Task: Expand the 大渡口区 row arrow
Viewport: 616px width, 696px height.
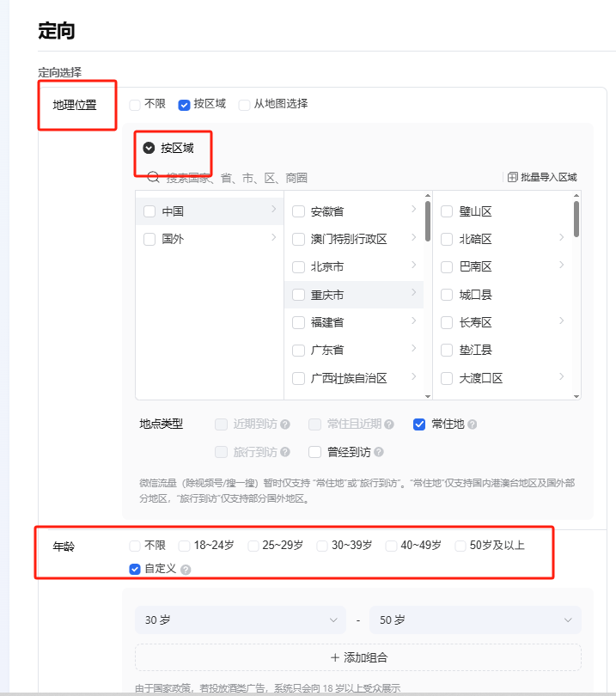Action: (x=561, y=376)
